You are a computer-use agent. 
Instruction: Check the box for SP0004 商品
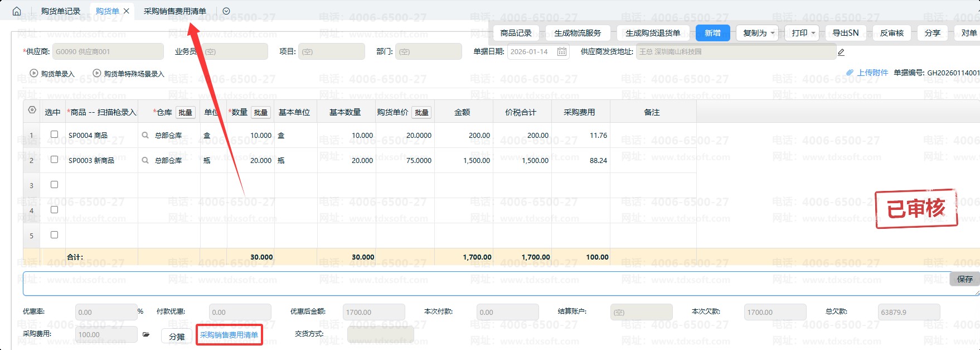pos(54,135)
